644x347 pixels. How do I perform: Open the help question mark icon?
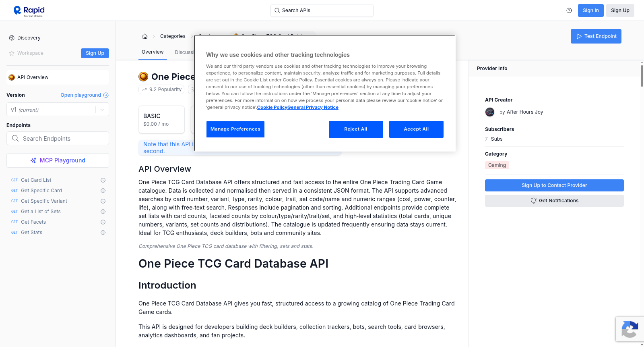tap(569, 10)
